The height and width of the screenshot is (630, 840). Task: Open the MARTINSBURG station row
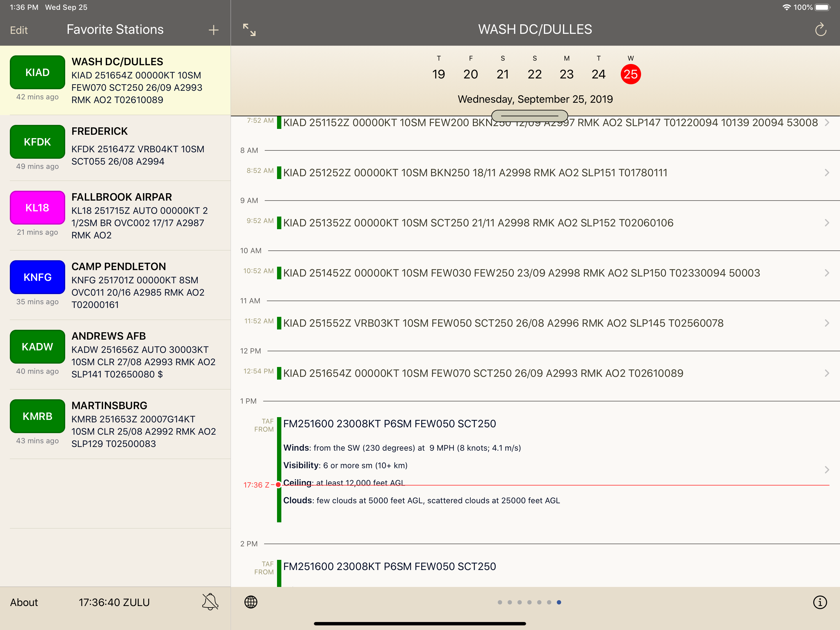(115, 424)
